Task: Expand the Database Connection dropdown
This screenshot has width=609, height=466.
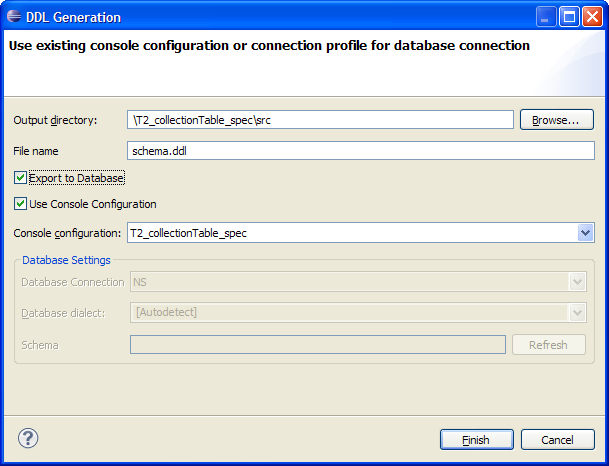Action: (577, 282)
